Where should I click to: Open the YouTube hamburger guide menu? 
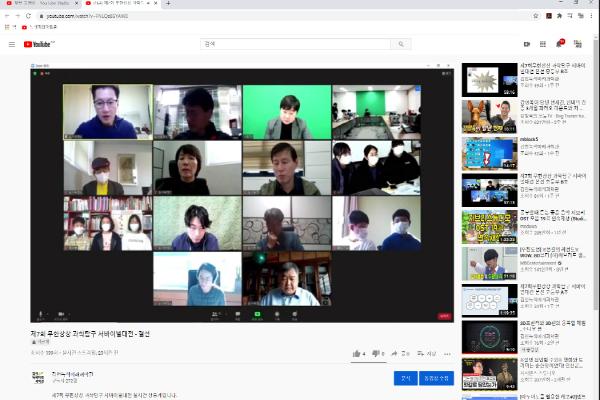pos(12,44)
